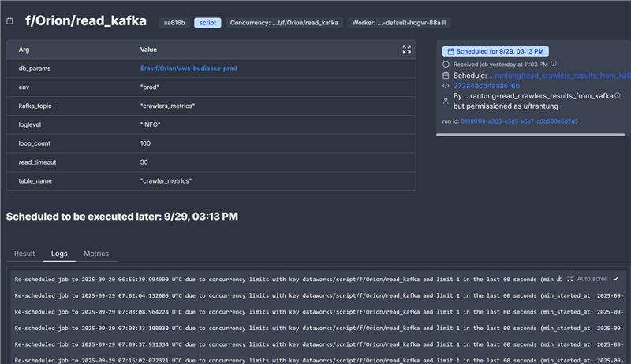The width and height of the screenshot is (631, 364).
Task: Click the aa616b hash badge
Action: (x=174, y=23)
